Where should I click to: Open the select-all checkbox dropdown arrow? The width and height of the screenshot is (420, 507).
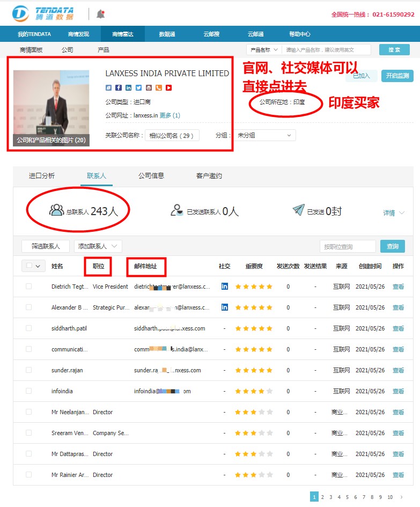click(38, 266)
